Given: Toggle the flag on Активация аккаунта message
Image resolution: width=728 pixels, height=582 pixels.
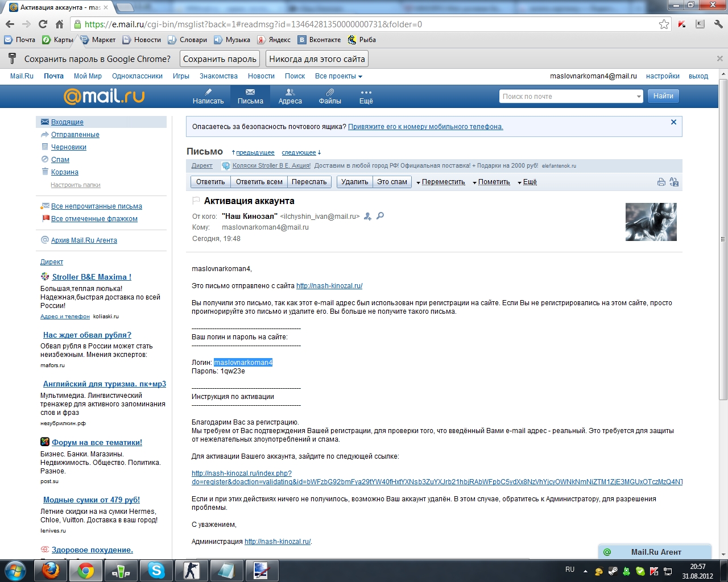Looking at the screenshot, I should [x=196, y=201].
